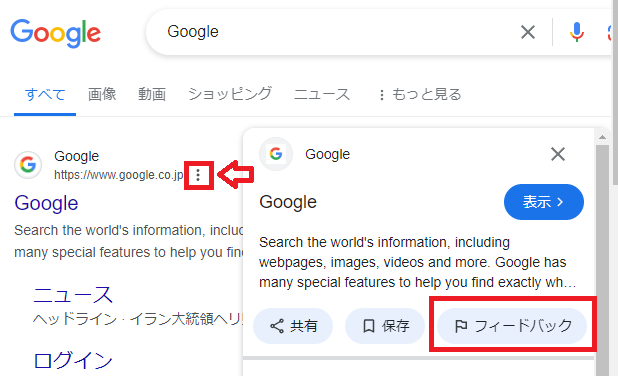Expand もっと見る more options menu
618x376 pixels.
pos(420,95)
